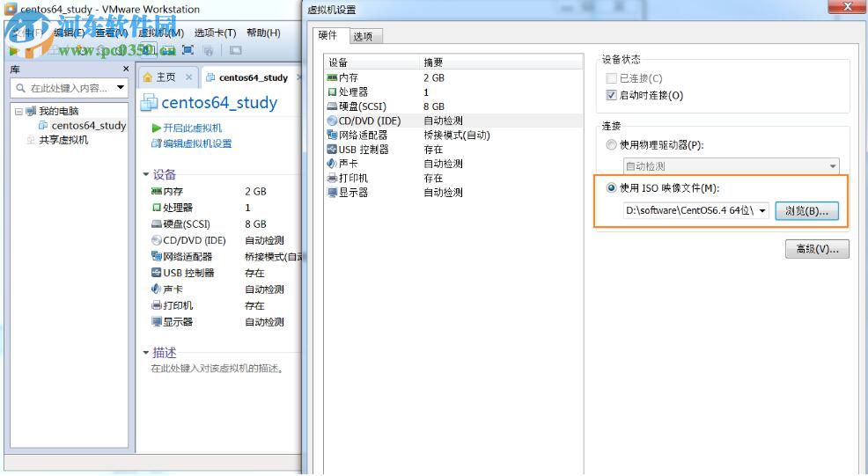Click CD/DVD (IDE) device in the main VM summary
868x476 pixels.
coord(188,240)
